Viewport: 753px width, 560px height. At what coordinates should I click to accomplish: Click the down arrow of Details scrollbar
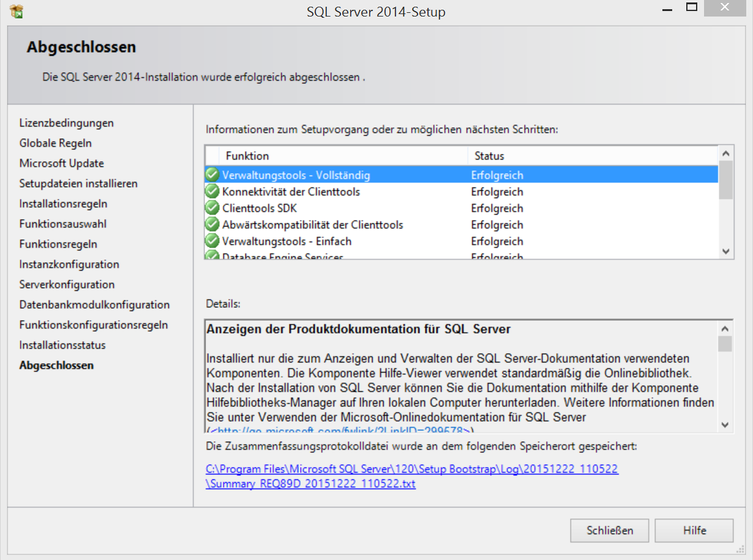(725, 425)
